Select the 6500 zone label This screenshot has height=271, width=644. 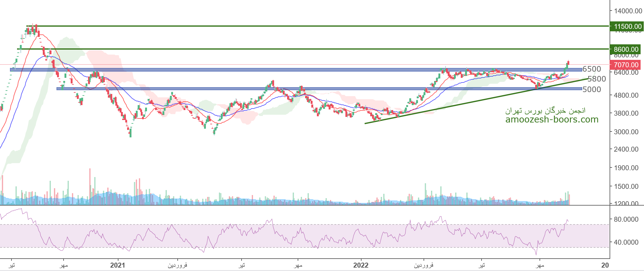click(x=592, y=69)
